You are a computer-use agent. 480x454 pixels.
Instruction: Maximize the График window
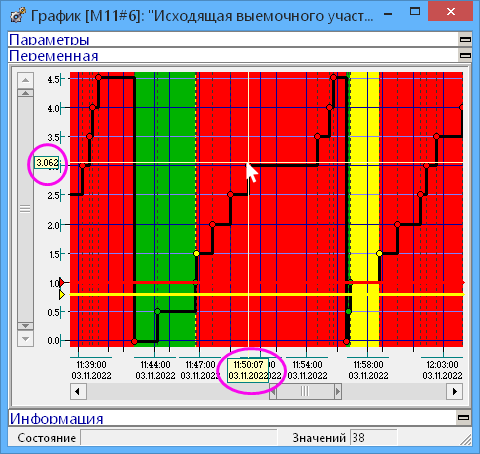415,12
